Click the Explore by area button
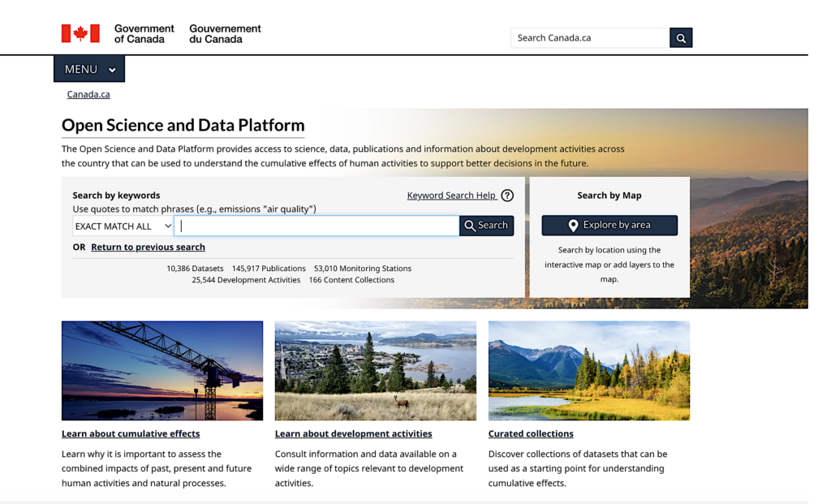Viewport: 831px width, 504px height. tap(609, 226)
